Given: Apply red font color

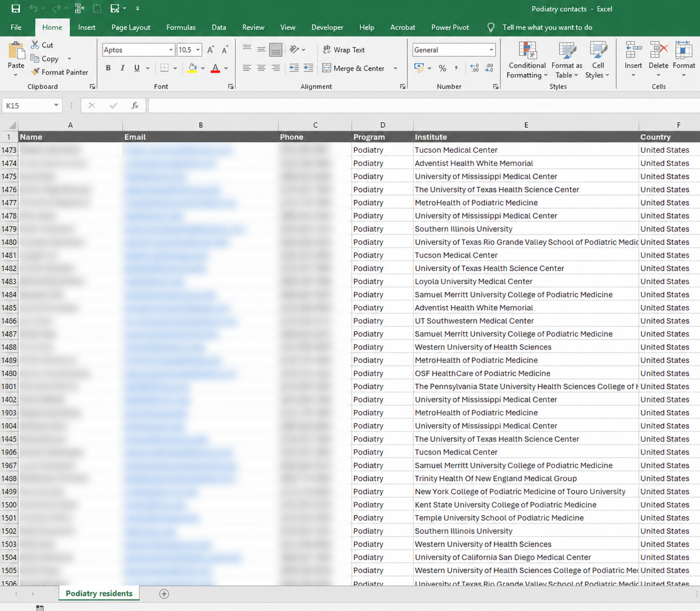Looking at the screenshot, I should point(215,68).
